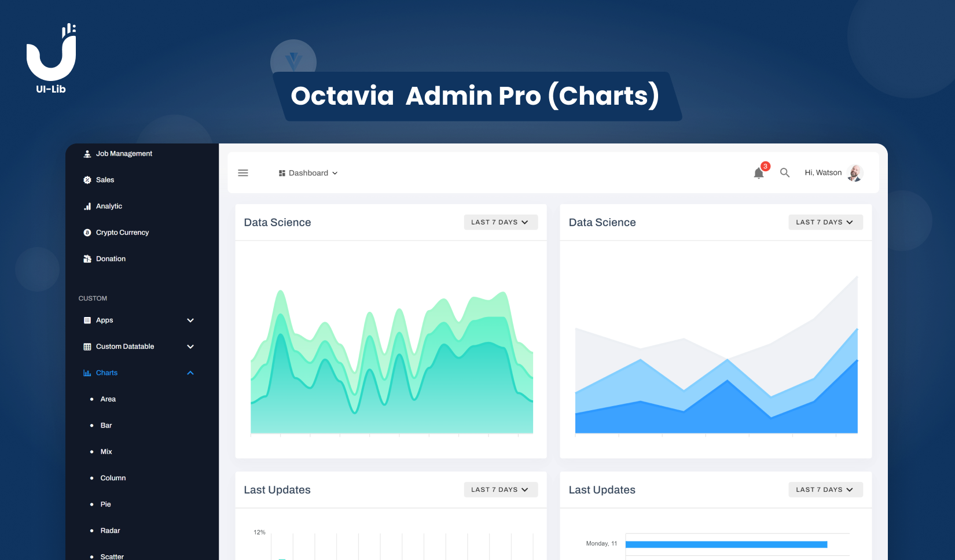Click the user avatar photo
The height and width of the screenshot is (560, 955).
click(x=855, y=173)
